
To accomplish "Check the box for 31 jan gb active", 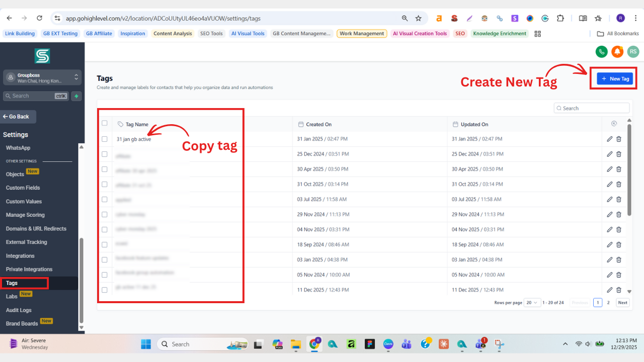I will (x=105, y=139).
